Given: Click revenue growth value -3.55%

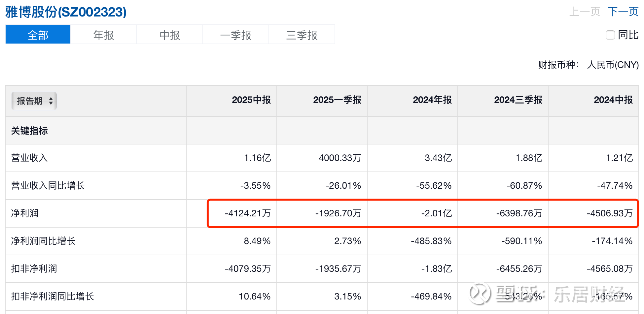Looking at the screenshot, I should pos(256,186).
